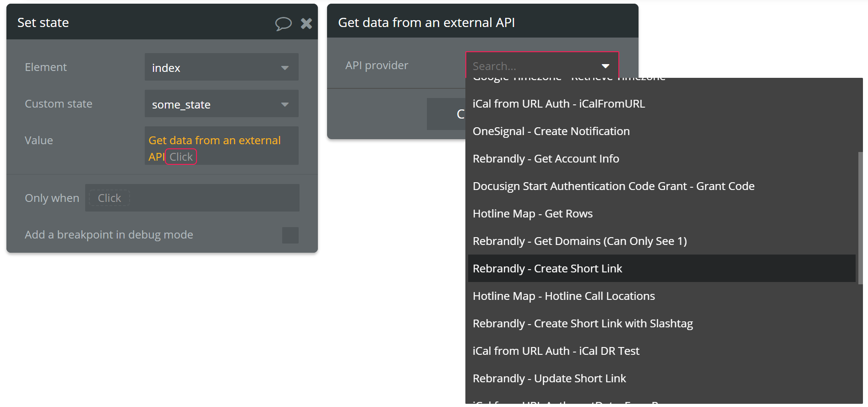Image resolution: width=868 pixels, height=407 pixels.
Task: Click the red-outlined Click placeholder in Value
Action: [x=181, y=157]
